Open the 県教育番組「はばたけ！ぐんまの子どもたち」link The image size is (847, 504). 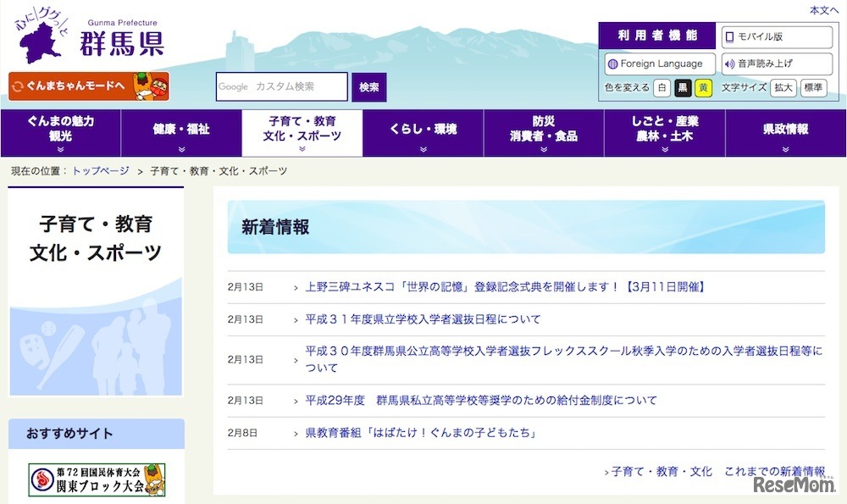(423, 432)
